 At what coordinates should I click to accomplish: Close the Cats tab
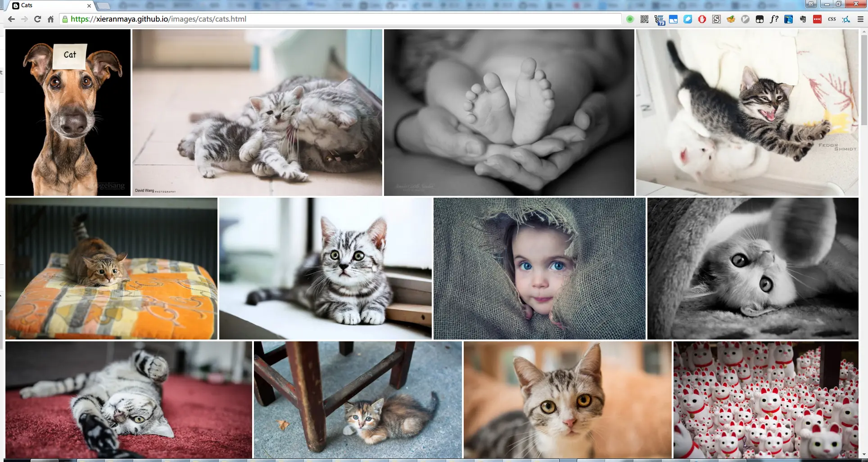click(x=89, y=6)
